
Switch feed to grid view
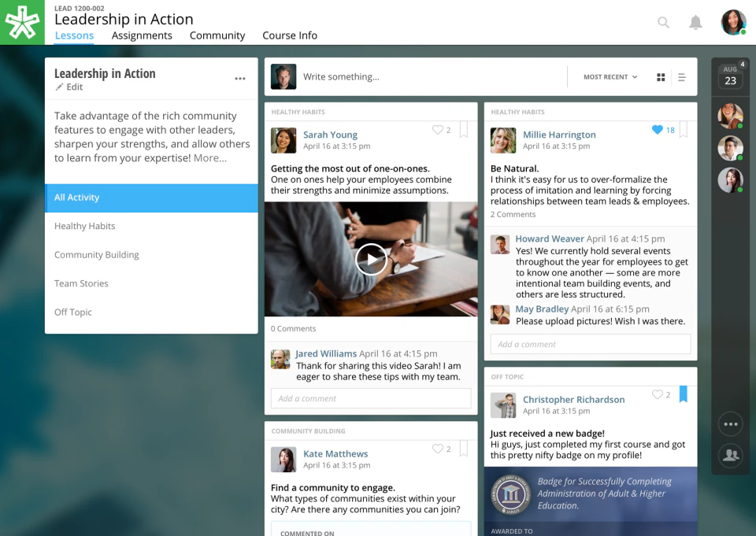point(661,76)
